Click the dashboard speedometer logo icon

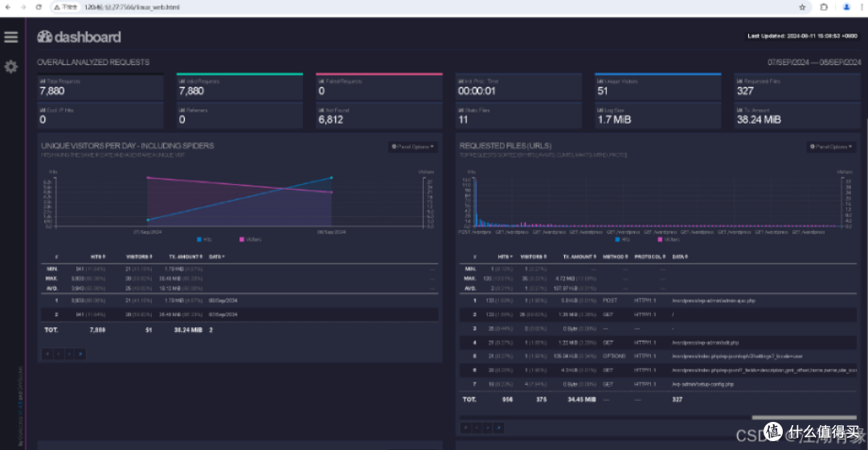(x=45, y=36)
